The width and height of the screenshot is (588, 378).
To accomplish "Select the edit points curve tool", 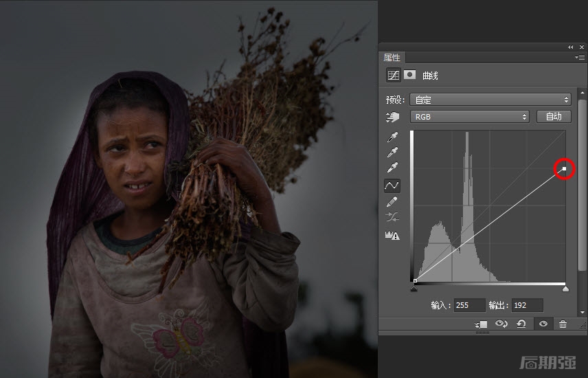I will click(392, 186).
